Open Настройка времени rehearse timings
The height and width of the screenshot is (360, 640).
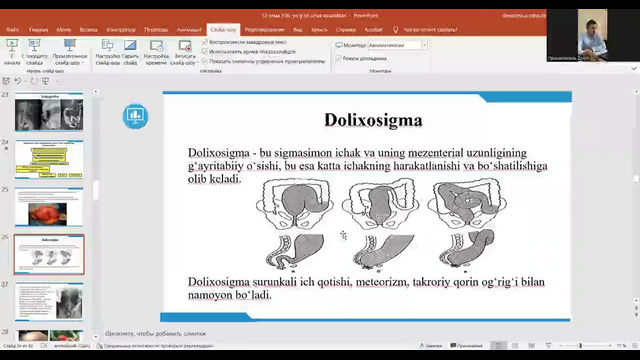156,52
